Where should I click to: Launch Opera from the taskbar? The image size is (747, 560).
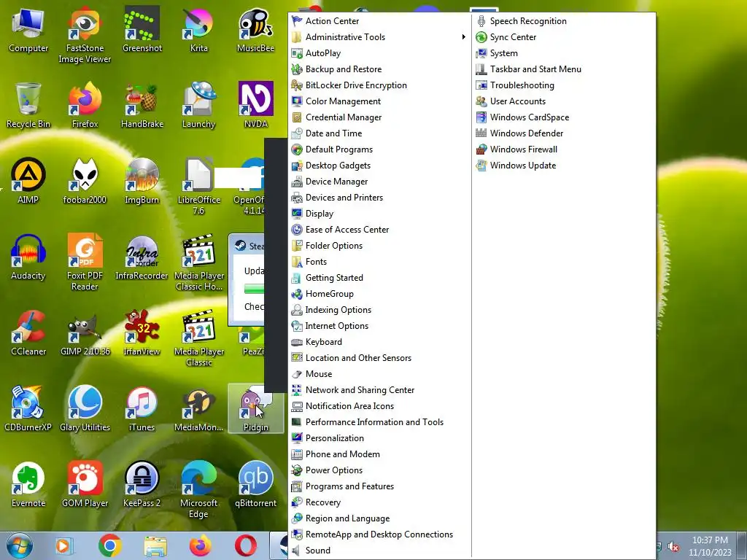pyautogui.click(x=245, y=545)
